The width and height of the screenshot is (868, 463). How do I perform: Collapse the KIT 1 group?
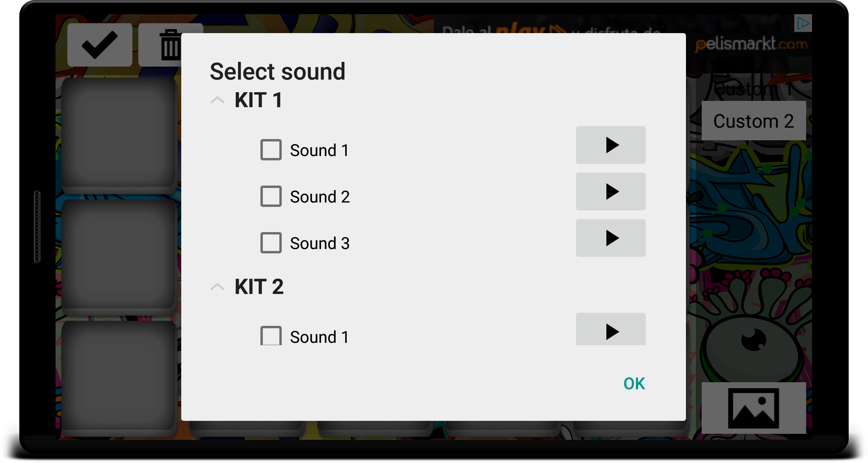click(217, 100)
